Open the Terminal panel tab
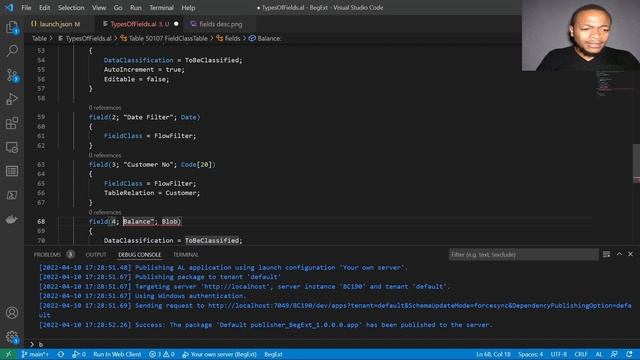640x360 pixels. coord(186,254)
